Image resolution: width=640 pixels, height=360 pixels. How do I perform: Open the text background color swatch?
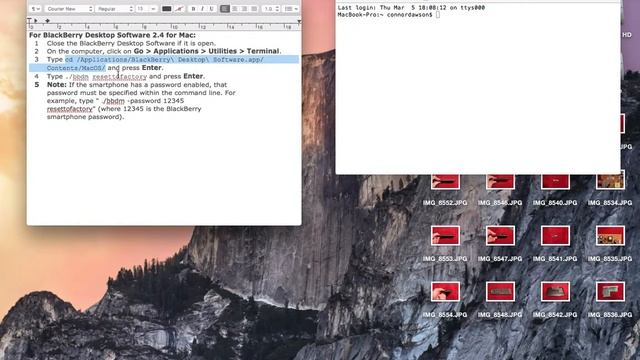coord(179,9)
